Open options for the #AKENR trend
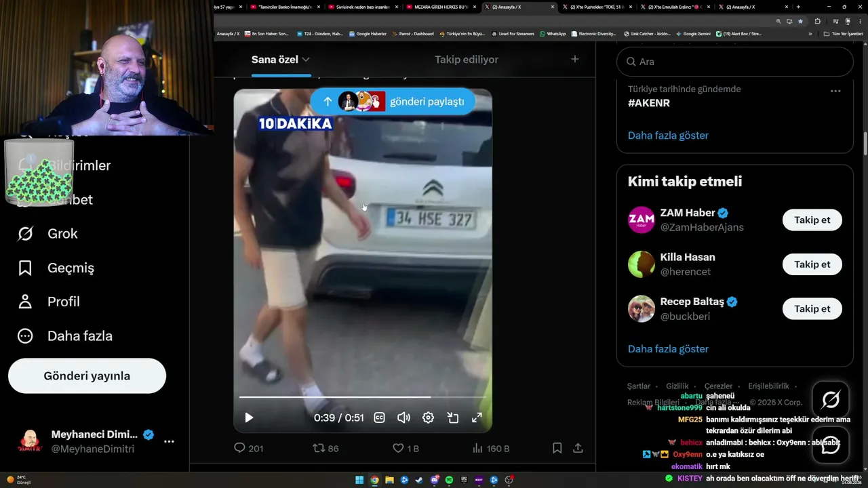The height and width of the screenshot is (488, 868). (835, 91)
